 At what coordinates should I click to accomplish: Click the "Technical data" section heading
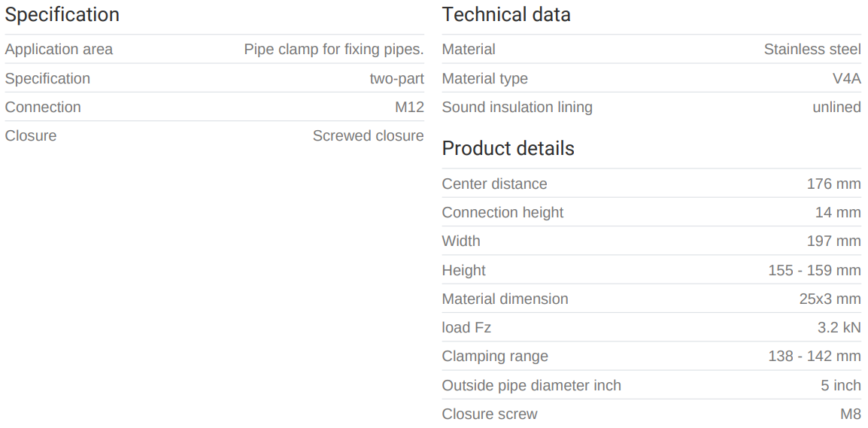[x=506, y=14]
